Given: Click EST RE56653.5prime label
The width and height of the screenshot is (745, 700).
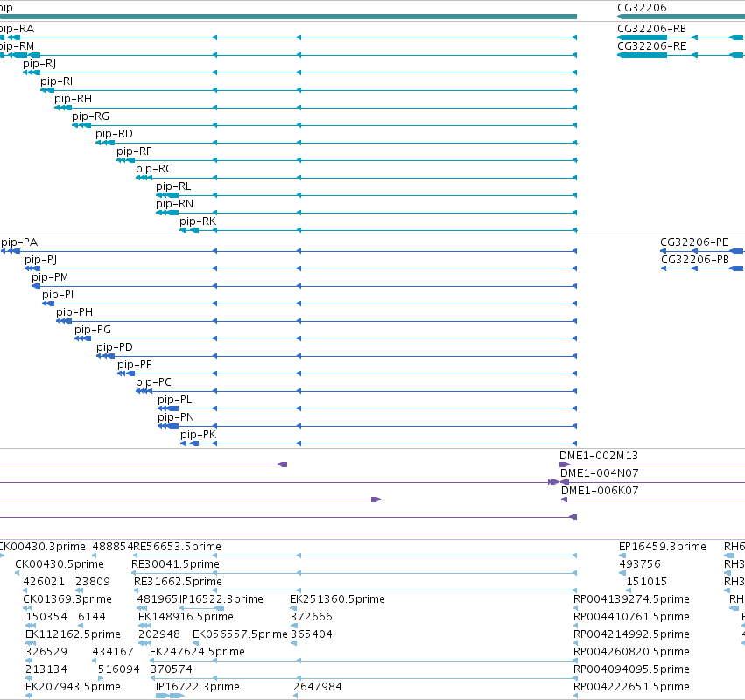Looking at the screenshot, I should click(177, 547).
